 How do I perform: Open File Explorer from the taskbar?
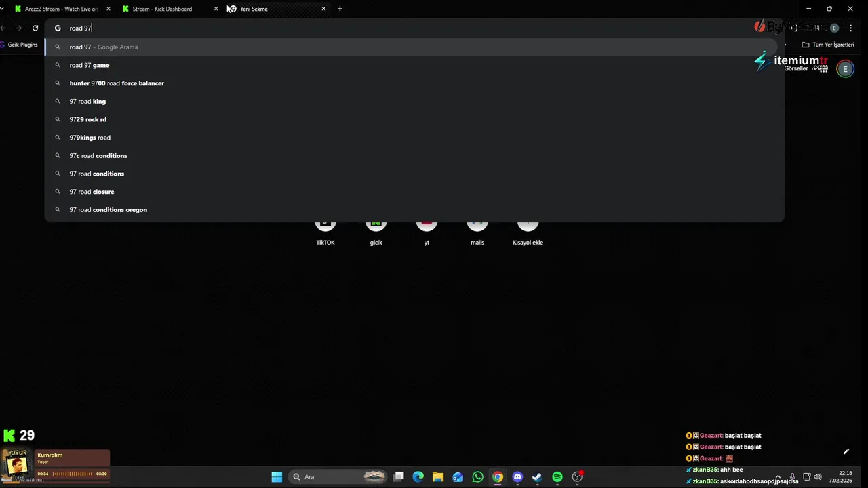(x=438, y=476)
